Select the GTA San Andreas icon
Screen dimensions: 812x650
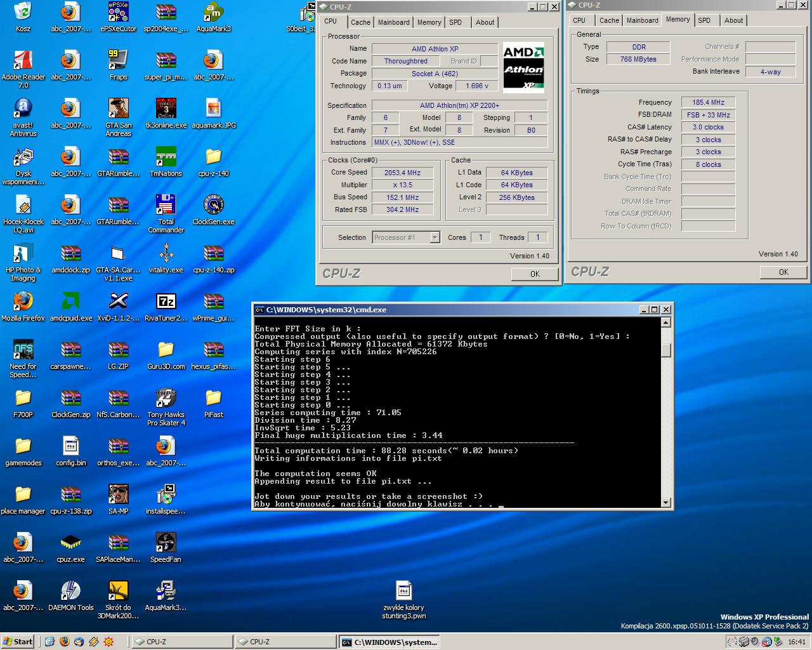pos(118,108)
